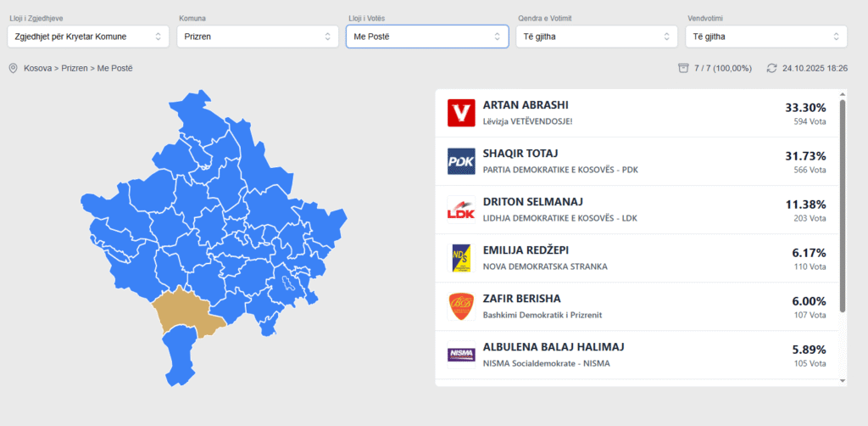Viewport: 868px width, 426px height.
Task: Click the Bashkimi Demokratik i Prizrenit logo
Action: [x=461, y=306]
